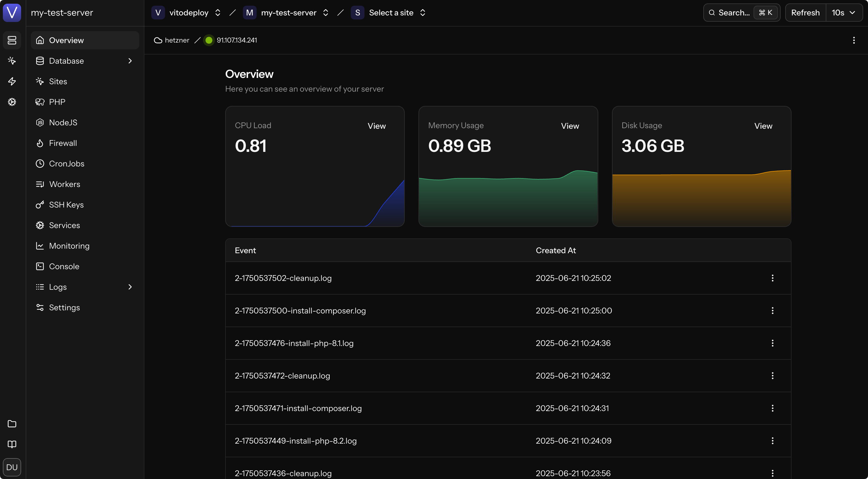Open the server header three-dot menu
Viewport: 868px width, 479px height.
854,40
